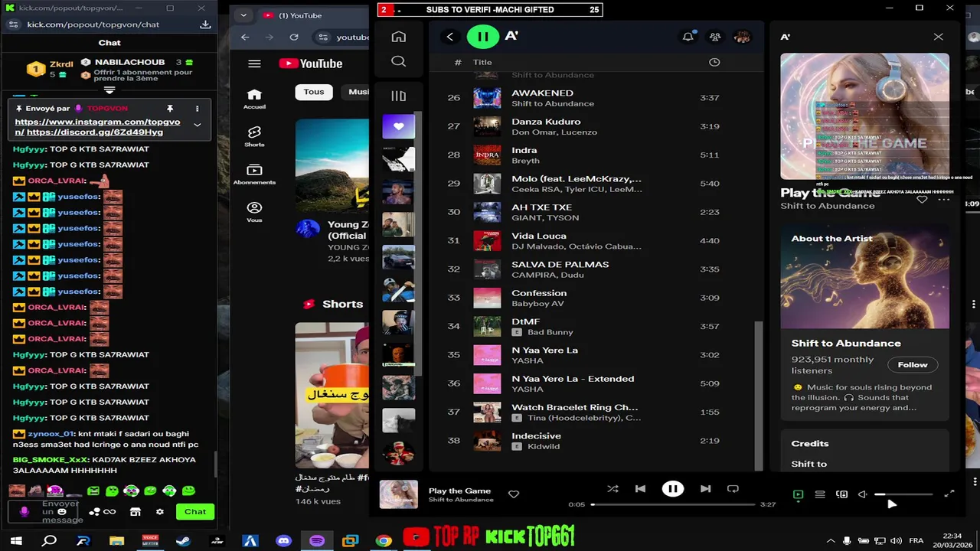Toggle repeat mode
Screen dimensions: 980x551
[733, 489]
